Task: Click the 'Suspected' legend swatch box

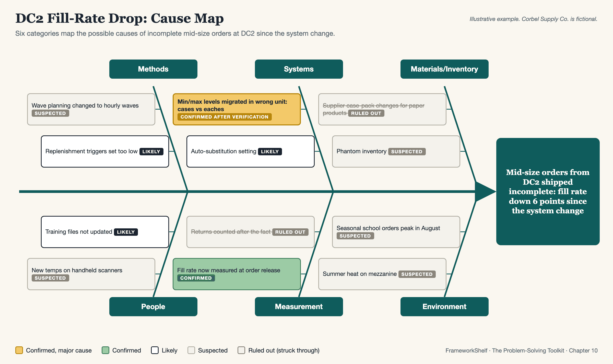Action: point(191,350)
